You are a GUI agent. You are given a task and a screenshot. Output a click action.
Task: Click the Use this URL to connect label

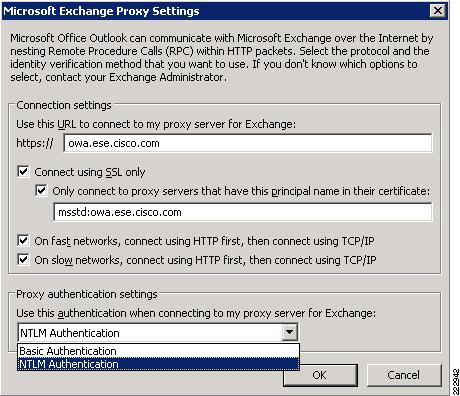click(x=156, y=124)
